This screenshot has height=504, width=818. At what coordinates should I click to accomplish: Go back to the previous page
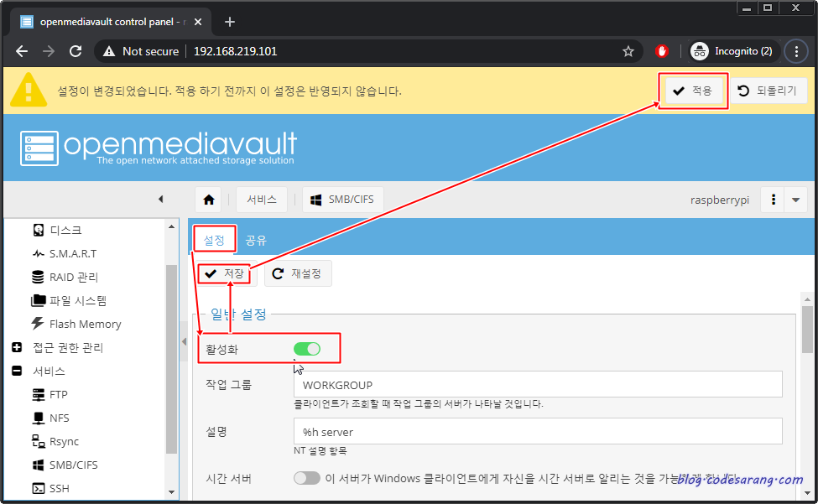point(22,51)
